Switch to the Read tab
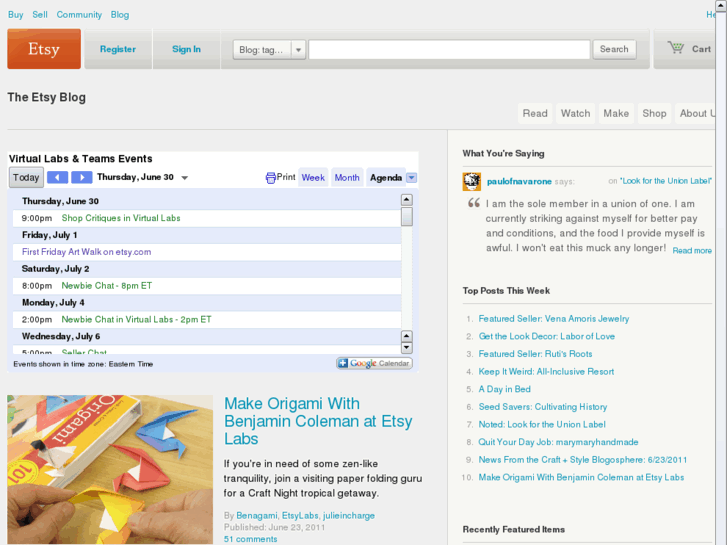The height and width of the screenshot is (545, 727). click(535, 113)
